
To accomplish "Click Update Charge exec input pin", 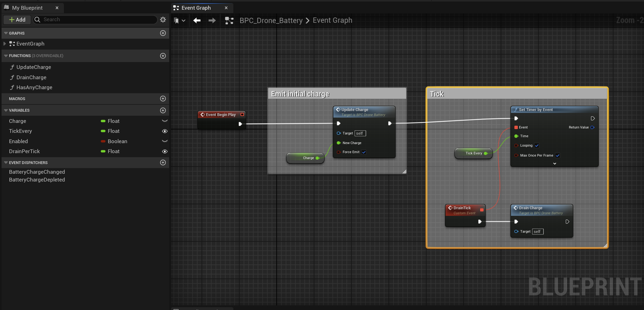I will tap(339, 124).
